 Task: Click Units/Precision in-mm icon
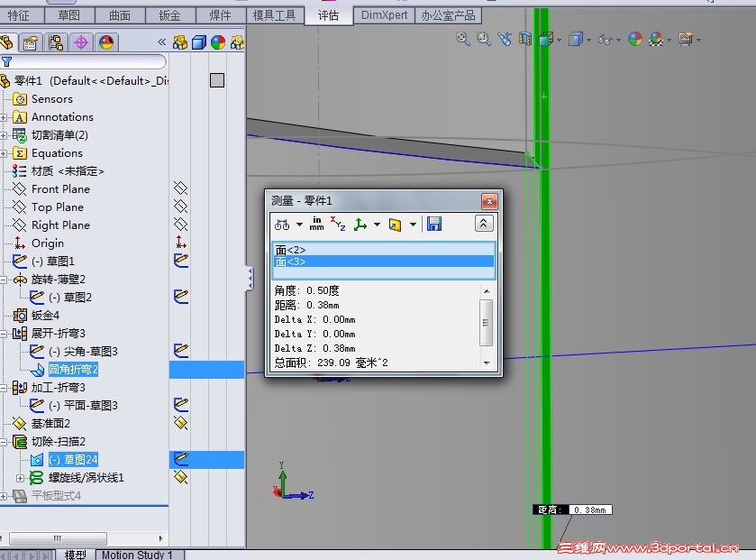click(x=317, y=224)
